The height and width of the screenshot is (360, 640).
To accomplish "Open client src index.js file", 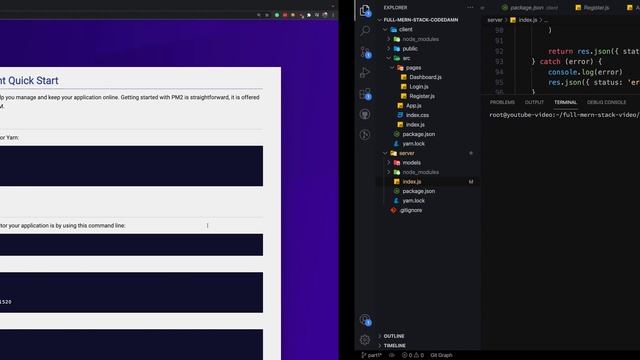I will tap(415, 124).
